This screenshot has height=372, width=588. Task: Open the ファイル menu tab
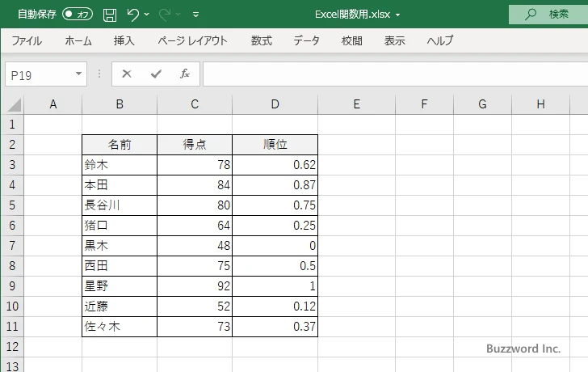pyautogui.click(x=27, y=40)
